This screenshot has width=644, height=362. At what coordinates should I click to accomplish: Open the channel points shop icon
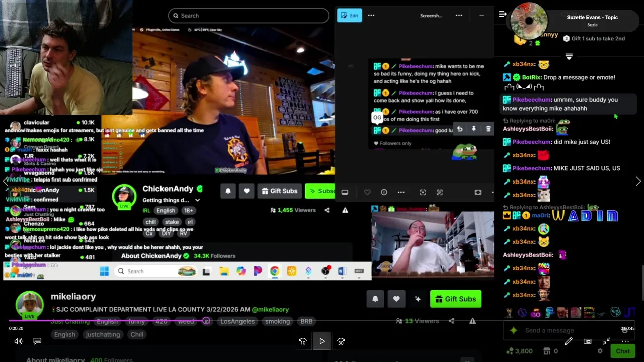547,351
